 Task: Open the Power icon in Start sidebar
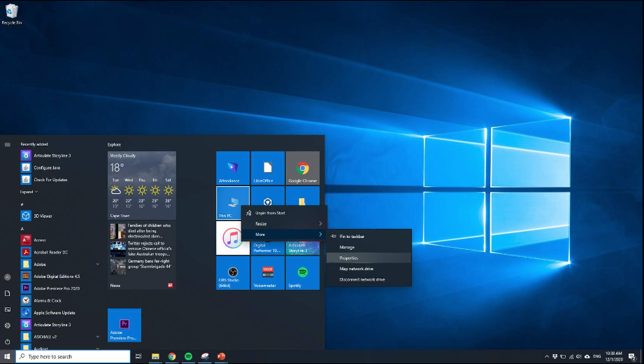click(8, 342)
